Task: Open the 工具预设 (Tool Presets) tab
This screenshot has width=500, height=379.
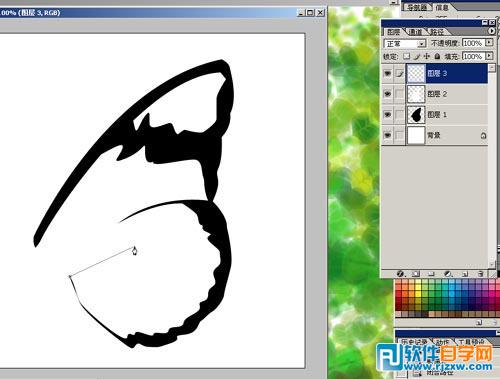Action: click(471, 342)
